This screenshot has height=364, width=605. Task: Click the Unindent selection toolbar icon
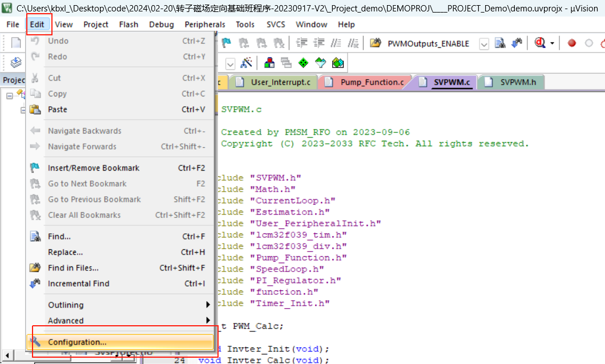[x=318, y=43]
